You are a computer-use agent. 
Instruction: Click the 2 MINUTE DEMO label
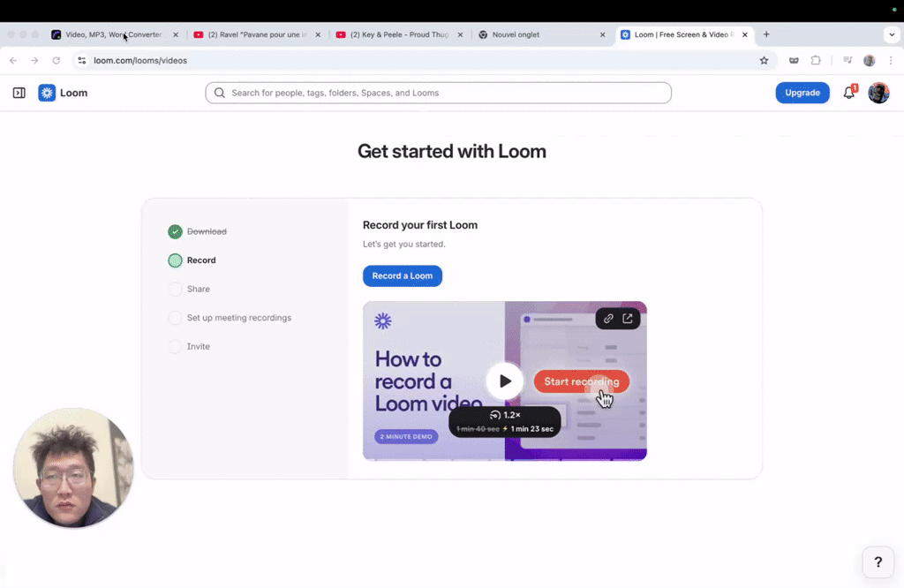click(x=406, y=437)
